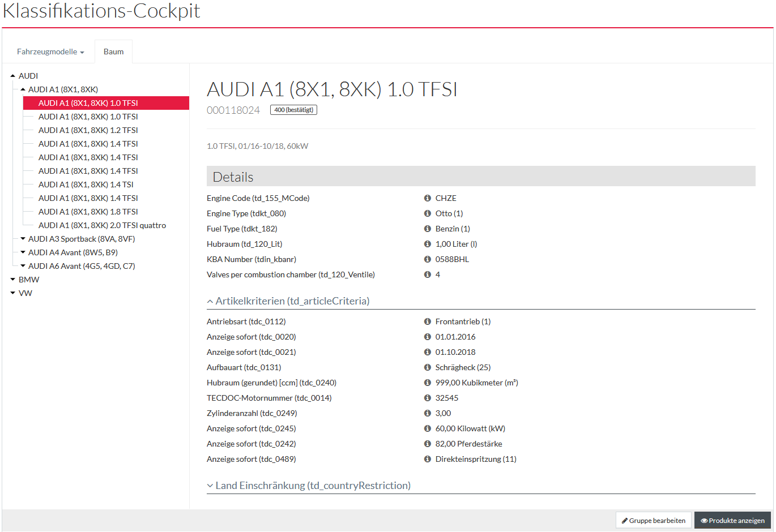
Task: Collapse the AUDI tree node arrow
Action: [x=13, y=76]
